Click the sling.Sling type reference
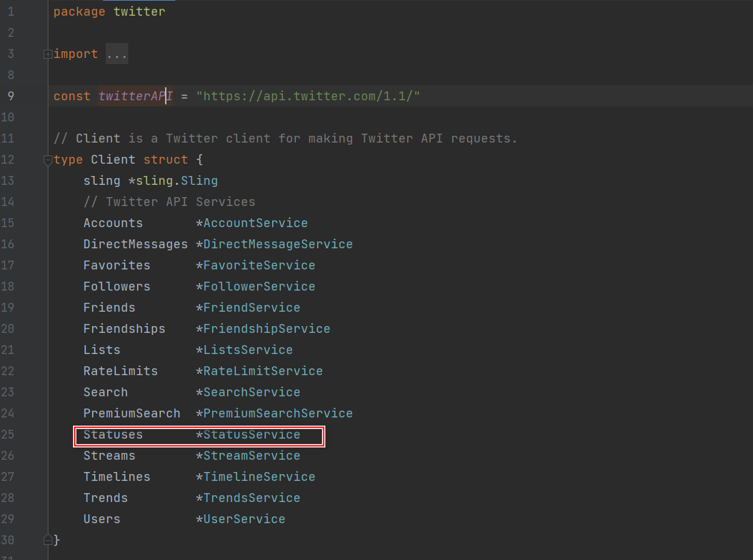Image resolution: width=753 pixels, height=560 pixels. coord(177,181)
